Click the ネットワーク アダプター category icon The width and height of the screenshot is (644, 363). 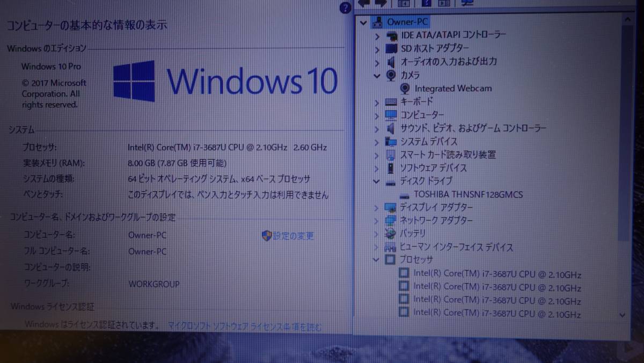coord(391,221)
